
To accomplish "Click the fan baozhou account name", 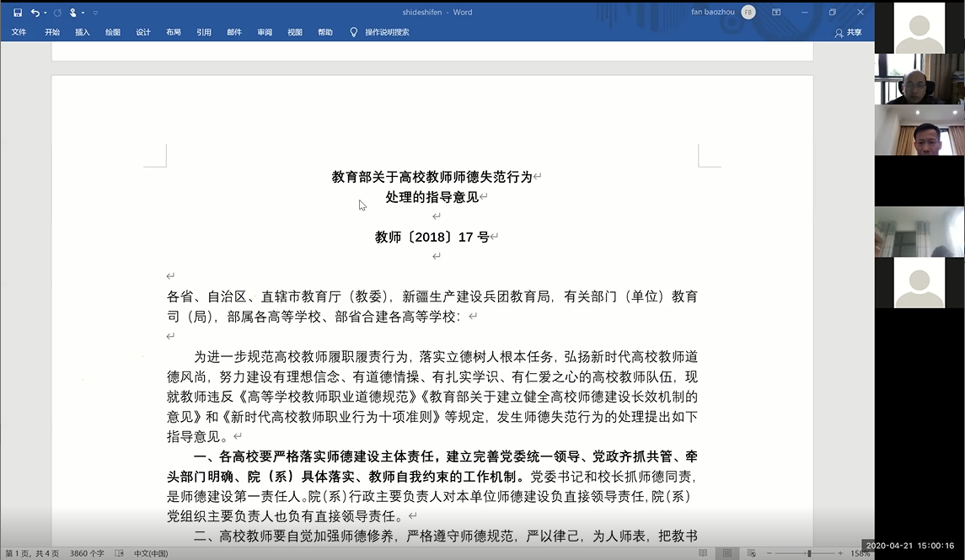I will [713, 12].
